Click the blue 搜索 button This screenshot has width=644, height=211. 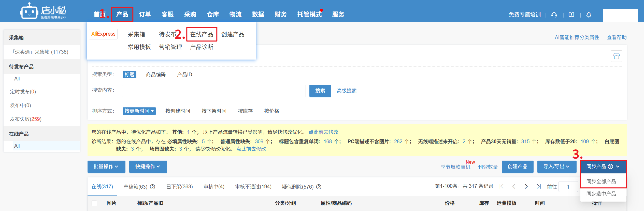pos(320,91)
